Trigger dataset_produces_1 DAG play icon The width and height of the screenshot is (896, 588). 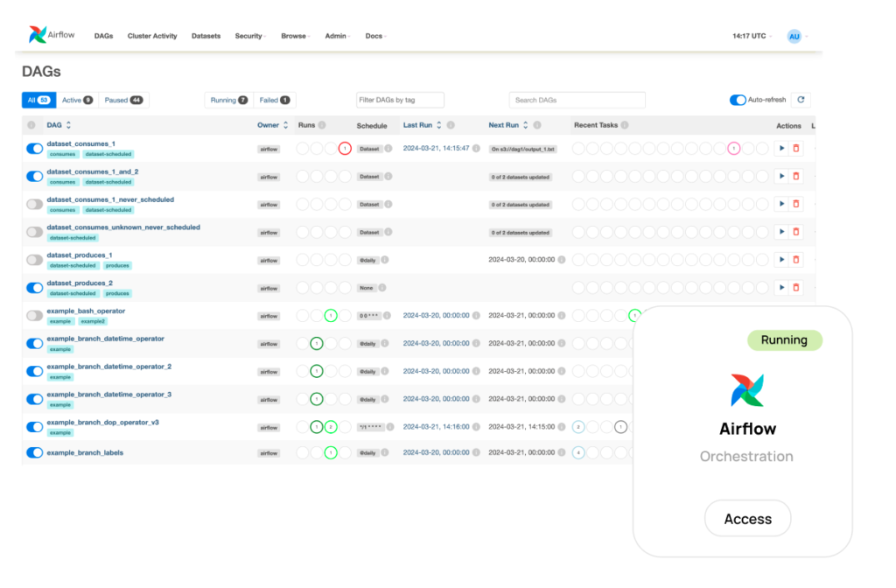click(x=781, y=259)
